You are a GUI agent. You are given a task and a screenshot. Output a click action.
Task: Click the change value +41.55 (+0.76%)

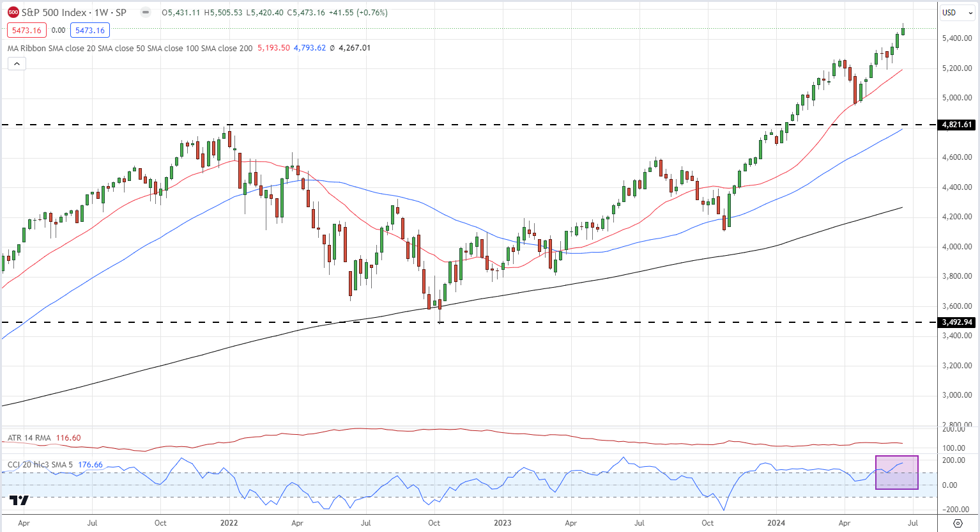[x=358, y=12]
